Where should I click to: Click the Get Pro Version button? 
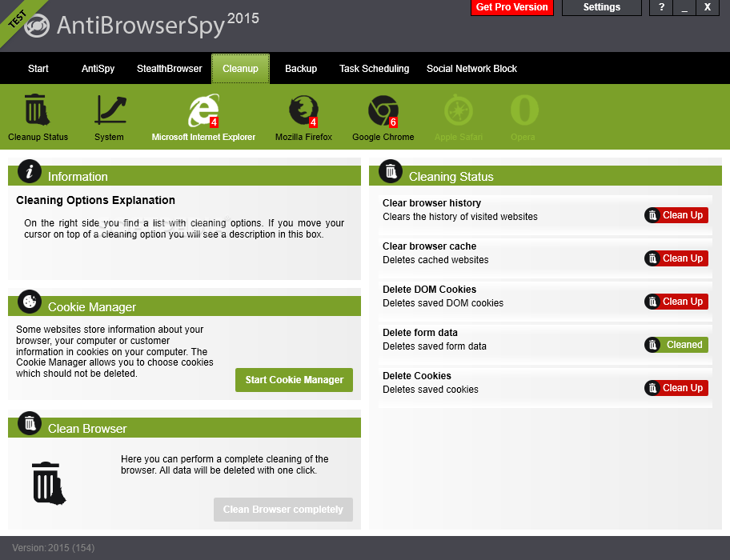click(x=511, y=7)
